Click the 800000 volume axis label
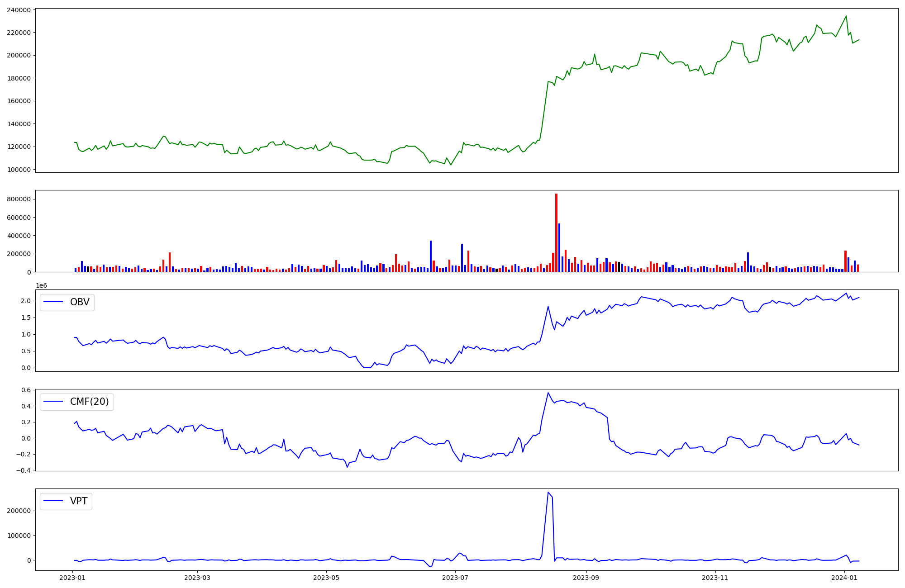This screenshot has height=588, width=905. [x=19, y=199]
